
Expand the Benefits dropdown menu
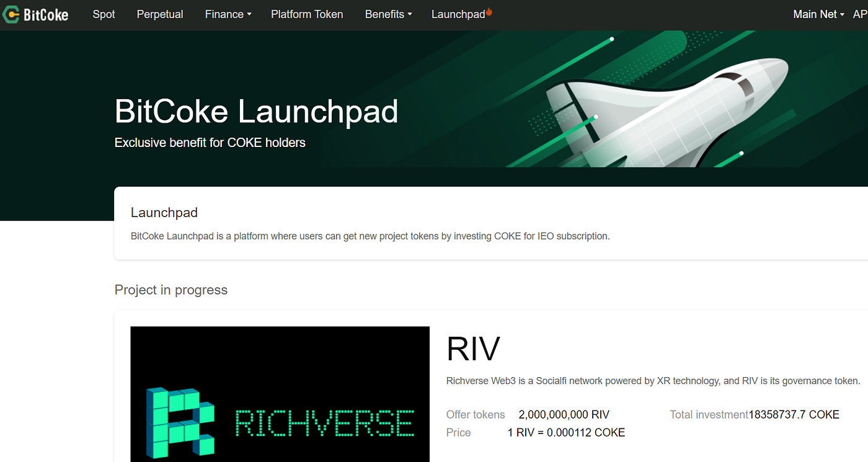388,14
